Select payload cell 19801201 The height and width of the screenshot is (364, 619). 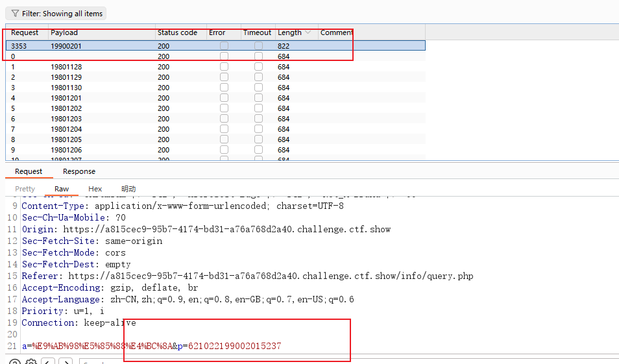(x=66, y=98)
